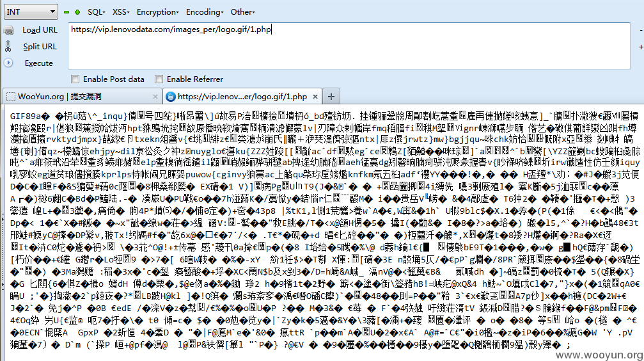The image size is (644, 361).
Task: Click the Execute label
Action: coord(38,63)
